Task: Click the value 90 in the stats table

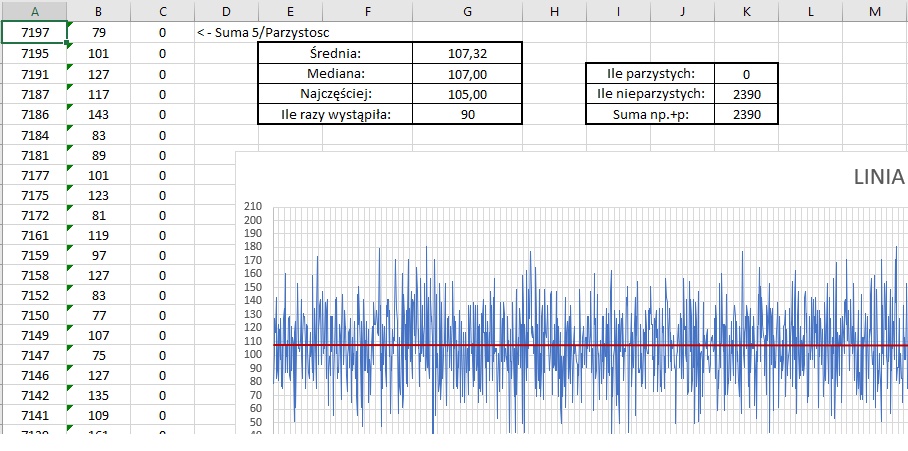Action: [467, 114]
